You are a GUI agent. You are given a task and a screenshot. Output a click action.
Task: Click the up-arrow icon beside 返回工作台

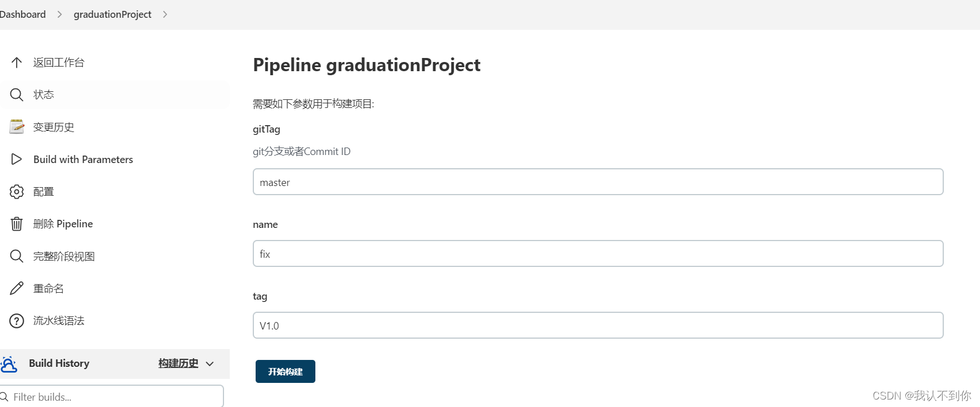pyautogui.click(x=17, y=62)
